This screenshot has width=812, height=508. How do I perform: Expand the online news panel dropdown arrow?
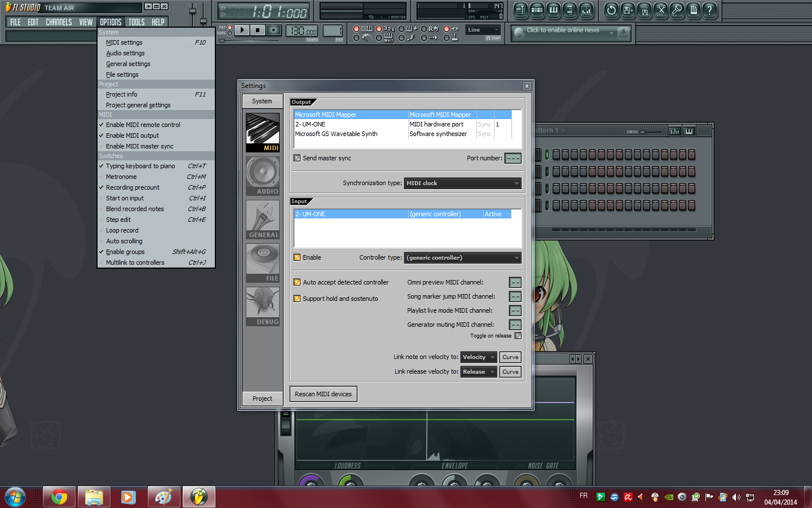(611, 34)
